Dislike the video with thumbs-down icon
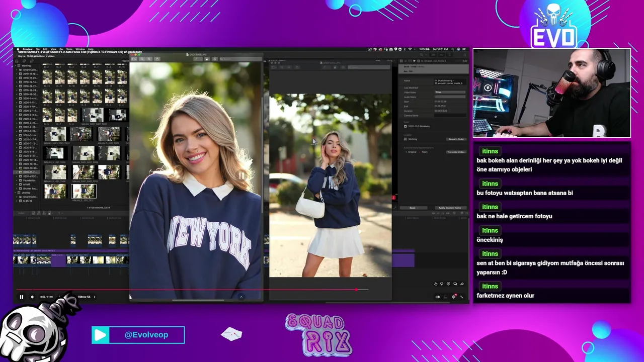 (442, 284)
